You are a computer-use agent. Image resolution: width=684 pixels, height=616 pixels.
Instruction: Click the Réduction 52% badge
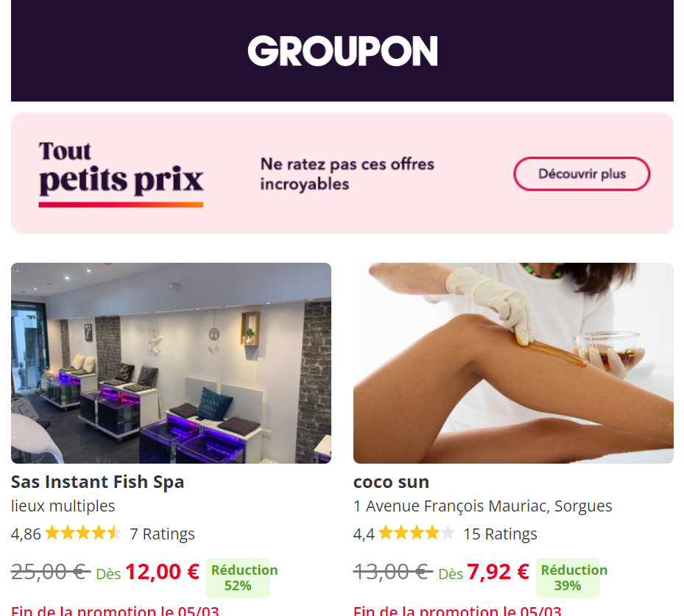click(x=238, y=578)
